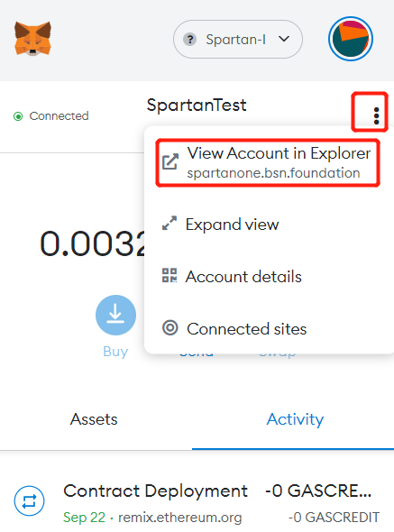Click the target icon beside Connected sites

[x=170, y=327]
